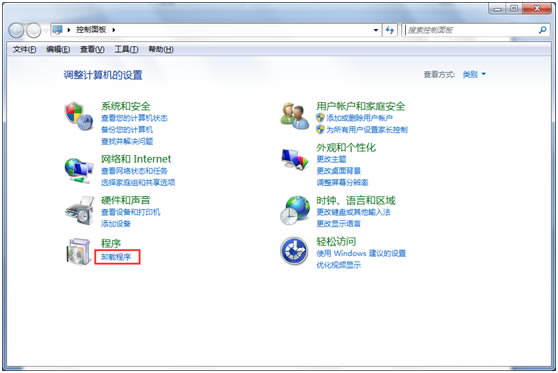Click 更改键盘或其他输入法 link
The image size is (558, 373).
353,212
